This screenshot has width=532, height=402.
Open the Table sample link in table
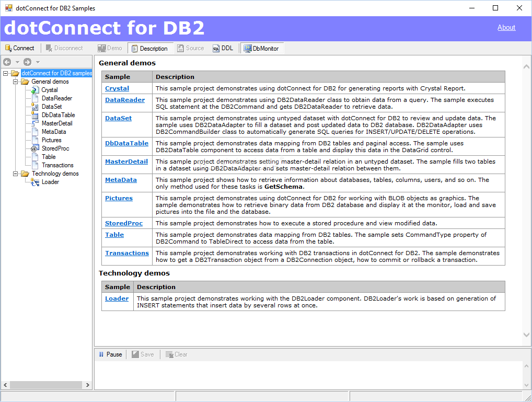[114, 235]
